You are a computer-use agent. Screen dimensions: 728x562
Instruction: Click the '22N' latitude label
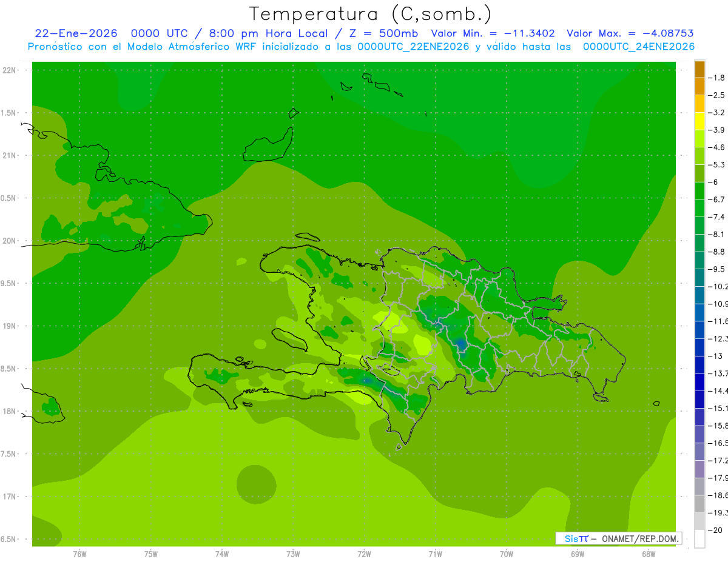[10, 70]
